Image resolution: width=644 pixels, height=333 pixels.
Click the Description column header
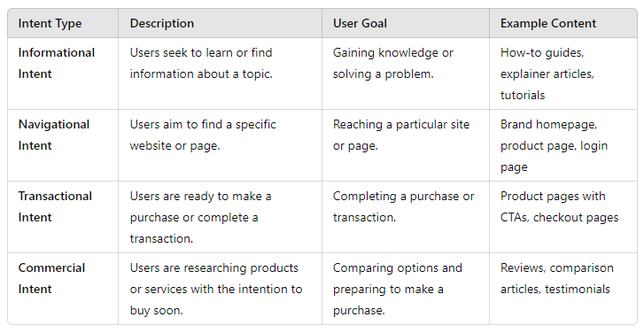[x=162, y=23]
